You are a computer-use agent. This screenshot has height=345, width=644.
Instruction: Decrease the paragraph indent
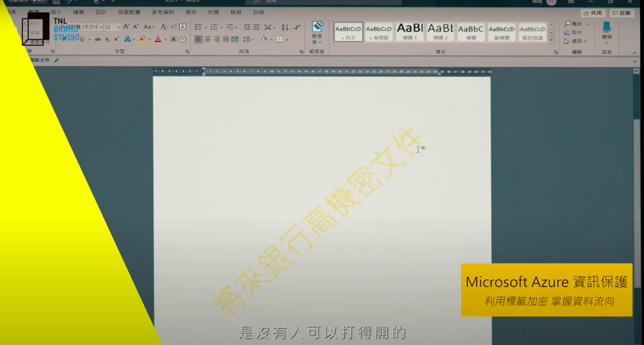click(x=247, y=27)
